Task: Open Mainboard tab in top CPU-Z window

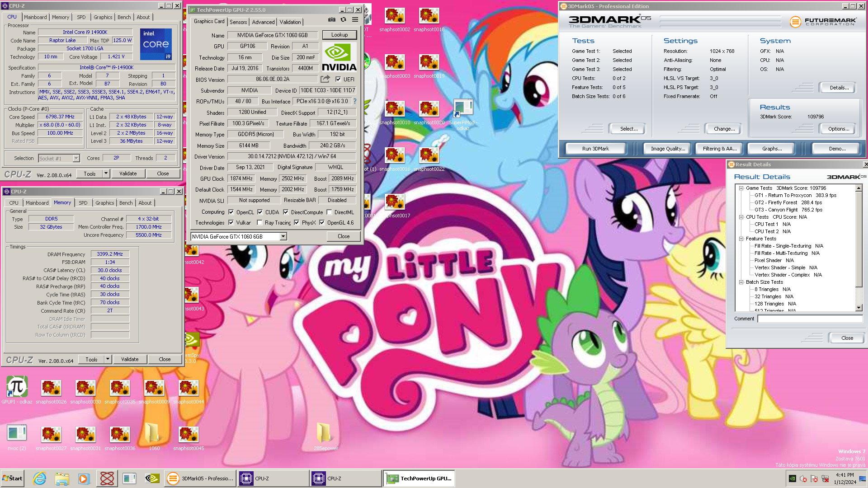Action: pos(35,17)
